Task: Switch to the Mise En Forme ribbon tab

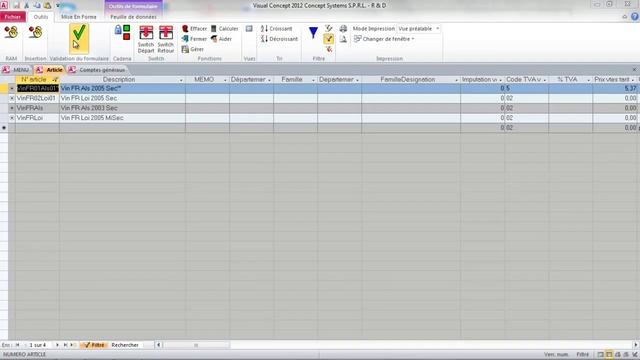Action: [79, 17]
